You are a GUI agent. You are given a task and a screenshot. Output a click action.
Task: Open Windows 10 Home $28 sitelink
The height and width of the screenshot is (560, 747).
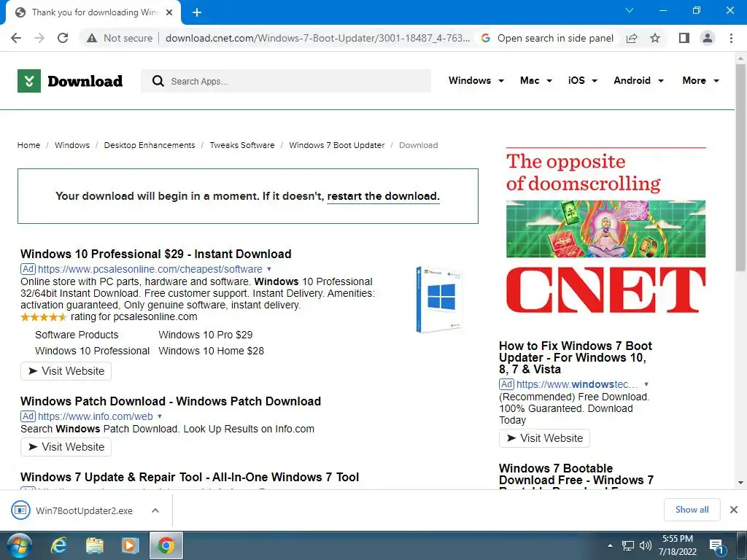pos(211,351)
